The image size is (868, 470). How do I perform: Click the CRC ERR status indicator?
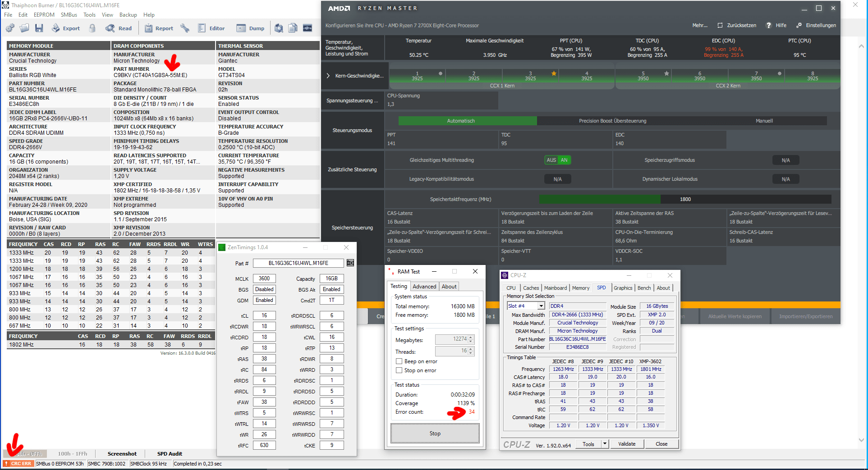[x=18, y=464]
